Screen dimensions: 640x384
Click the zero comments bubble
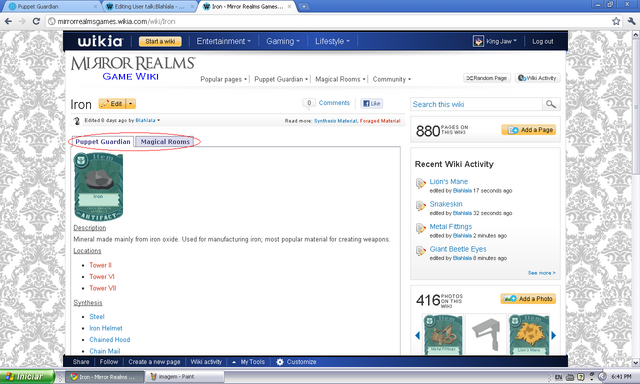(x=309, y=103)
